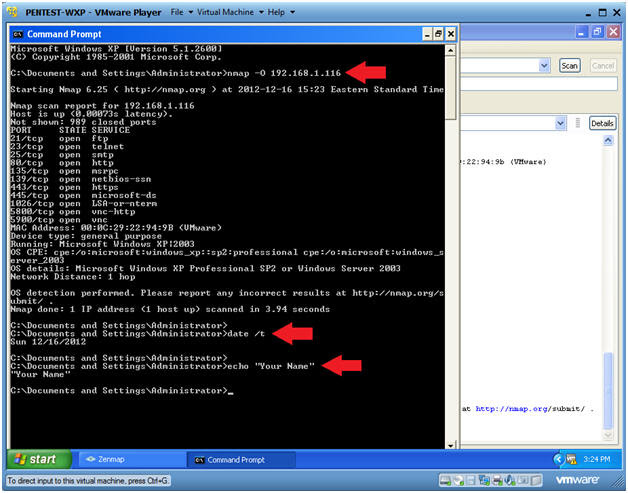This screenshot has width=628, height=493.
Task: Close the Zenmap window
Action: (613, 32)
